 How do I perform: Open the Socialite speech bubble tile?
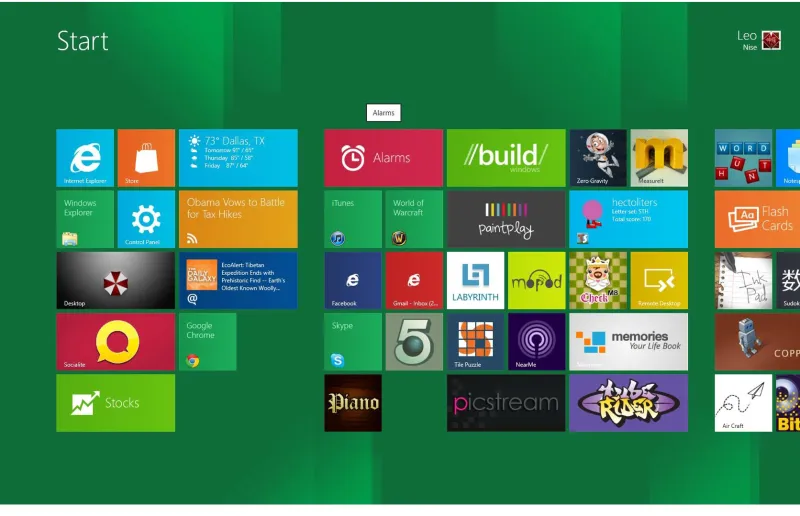[x=115, y=341]
